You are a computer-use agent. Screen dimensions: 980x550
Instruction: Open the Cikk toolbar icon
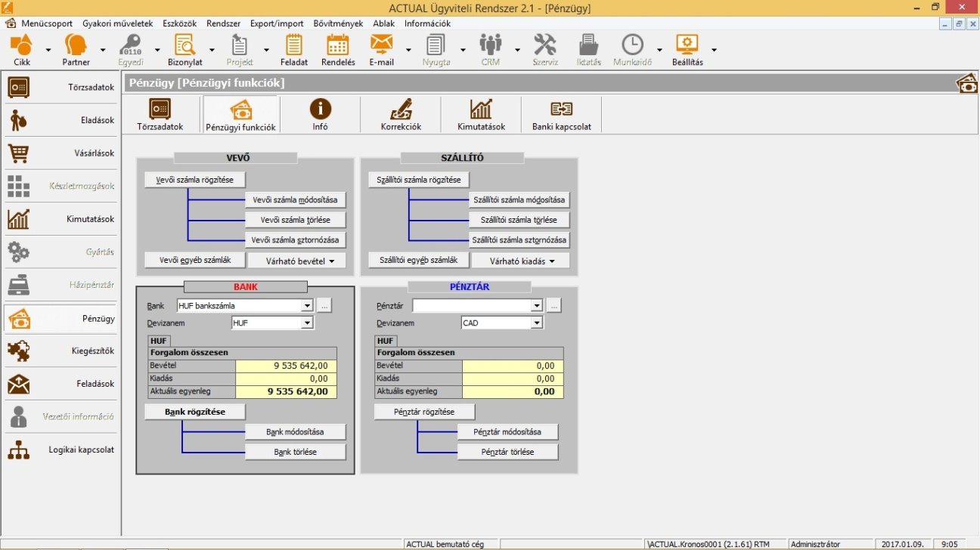tap(22, 45)
